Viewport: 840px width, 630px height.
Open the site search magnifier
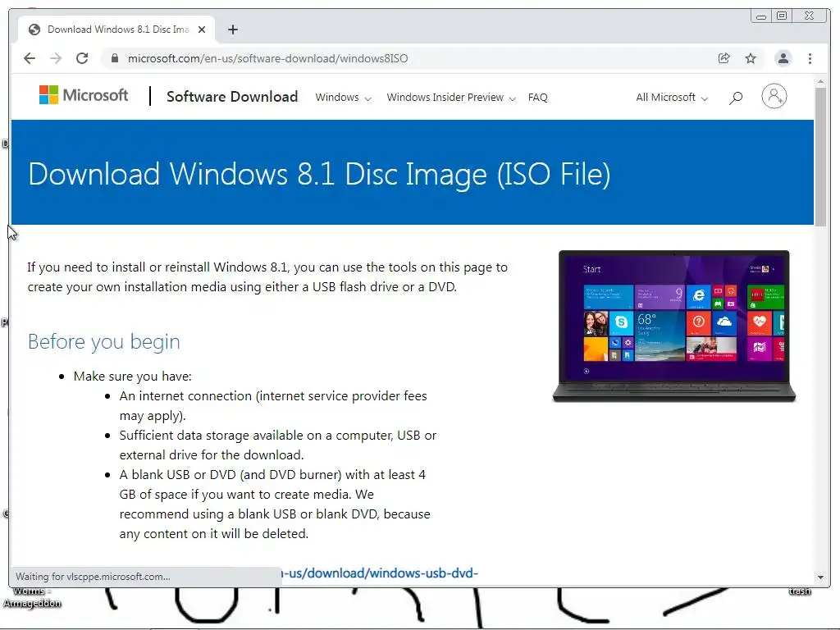[736, 98]
